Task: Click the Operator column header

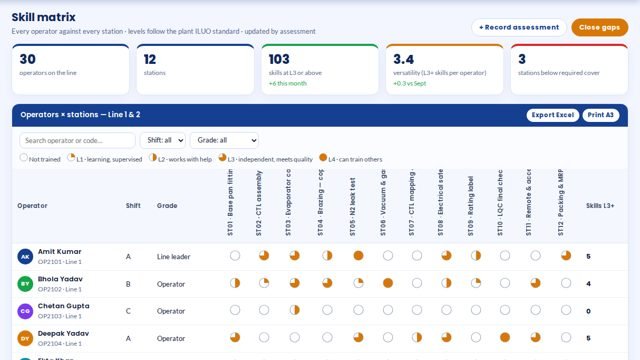Action: pos(32,206)
